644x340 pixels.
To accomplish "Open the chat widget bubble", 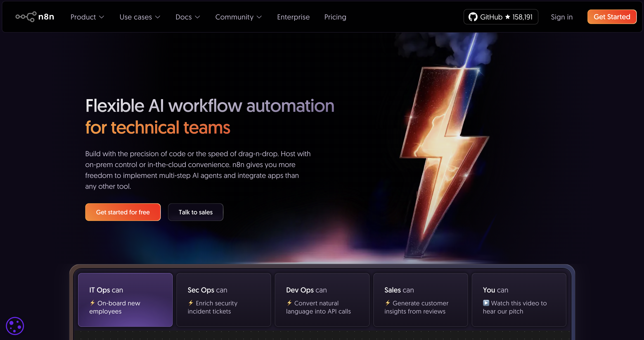I will (x=15, y=326).
